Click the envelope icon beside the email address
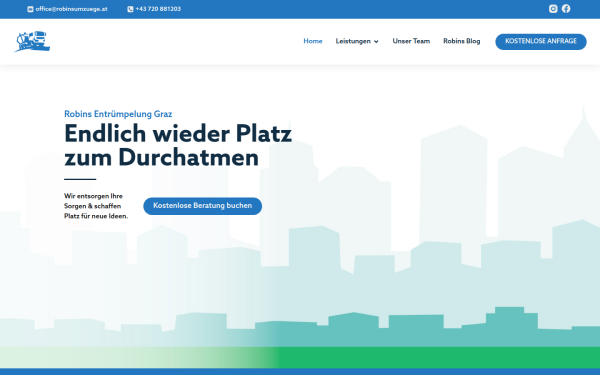Viewport: 600px width, 375px height. [30, 9]
